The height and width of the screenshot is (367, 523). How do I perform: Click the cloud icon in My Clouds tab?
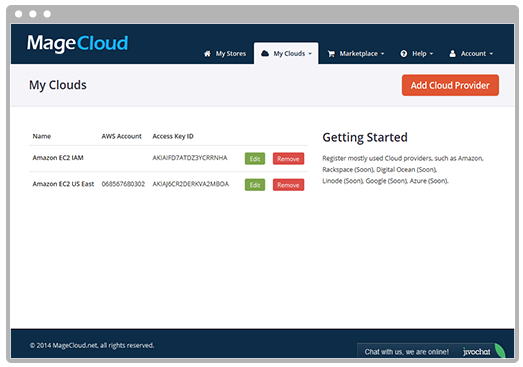[x=265, y=53]
